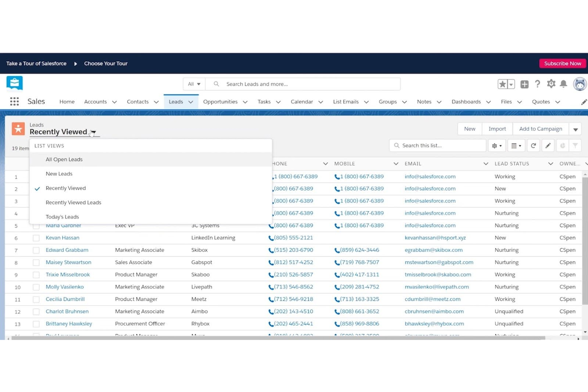Open the global Add actions plus icon
Viewport: 588px width, 392px height.
pyautogui.click(x=524, y=84)
